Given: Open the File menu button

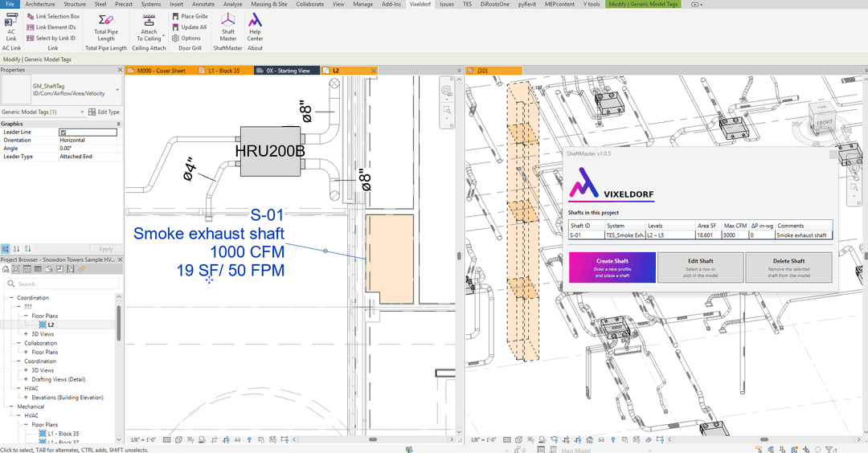Looking at the screenshot, I should tap(10, 4).
